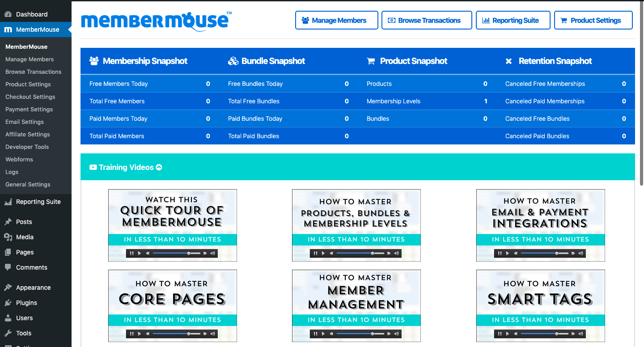
Task: Click the Product Settings cart icon
Action: 565,20
